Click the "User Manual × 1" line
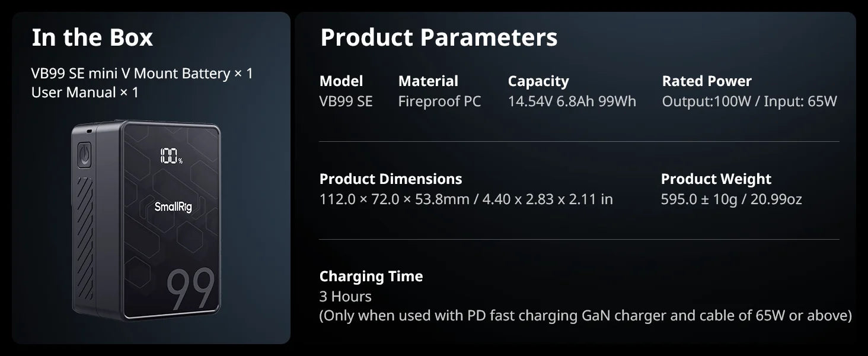 (x=85, y=93)
